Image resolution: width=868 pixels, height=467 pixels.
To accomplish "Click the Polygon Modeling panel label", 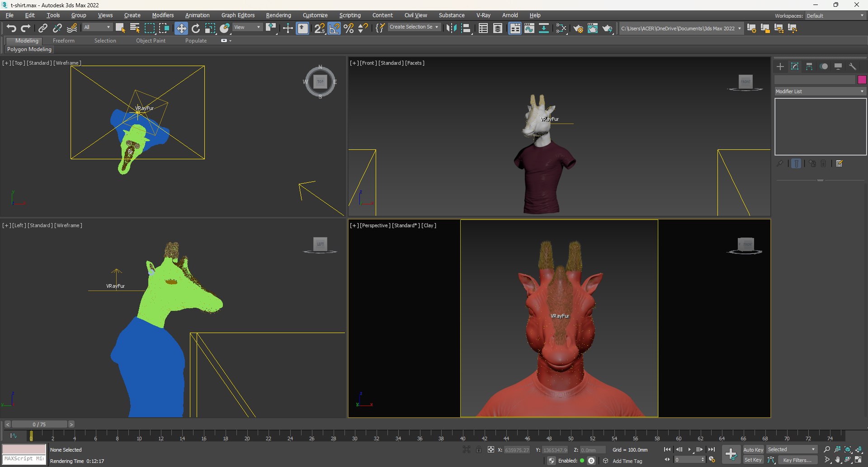I will (x=29, y=49).
